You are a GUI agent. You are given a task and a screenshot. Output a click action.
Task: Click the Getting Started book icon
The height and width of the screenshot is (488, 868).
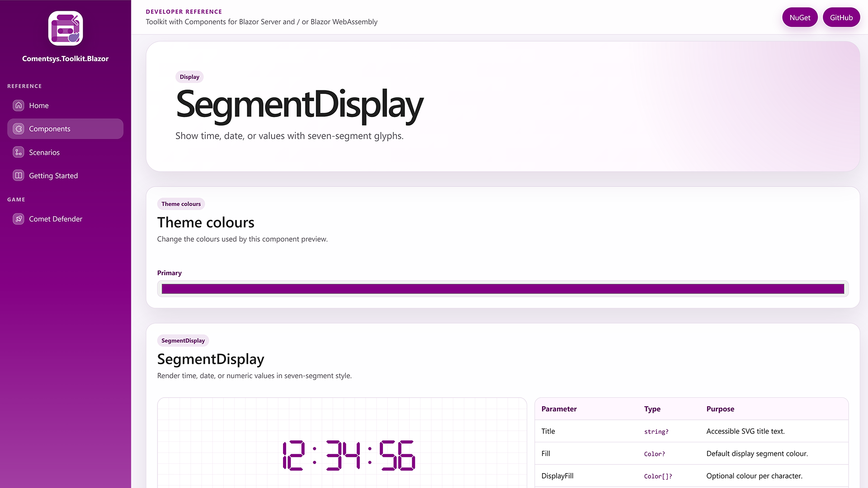(x=19, y=175)
